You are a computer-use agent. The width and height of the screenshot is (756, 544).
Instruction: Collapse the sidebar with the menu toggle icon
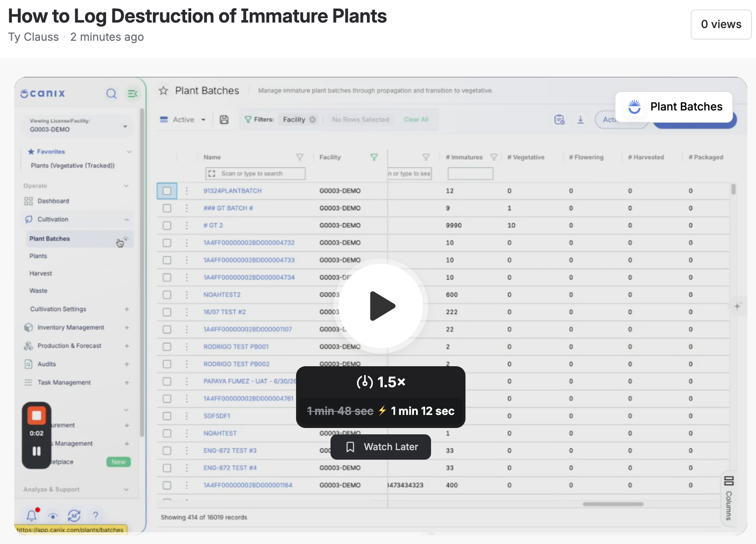tap(133, 93)
